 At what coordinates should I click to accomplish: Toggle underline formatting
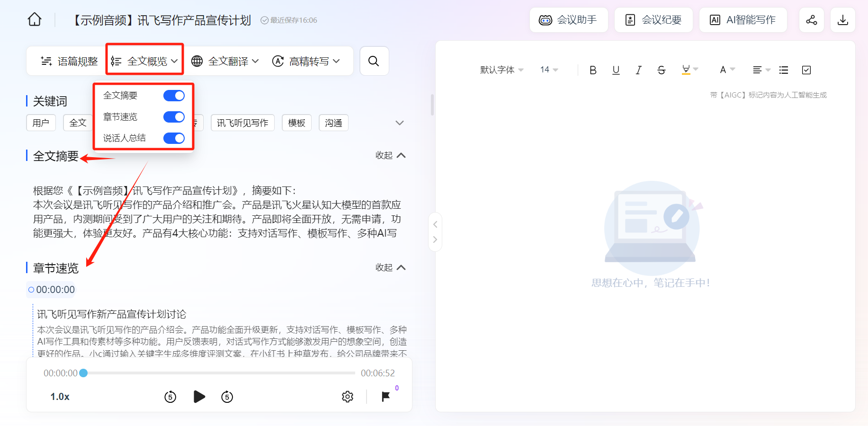[x=616, y=70]
